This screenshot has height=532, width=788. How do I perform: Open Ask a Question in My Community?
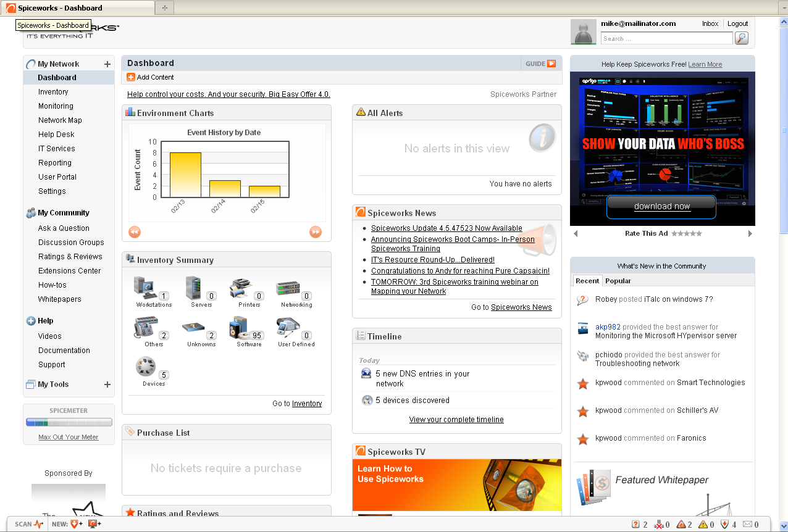64,228
